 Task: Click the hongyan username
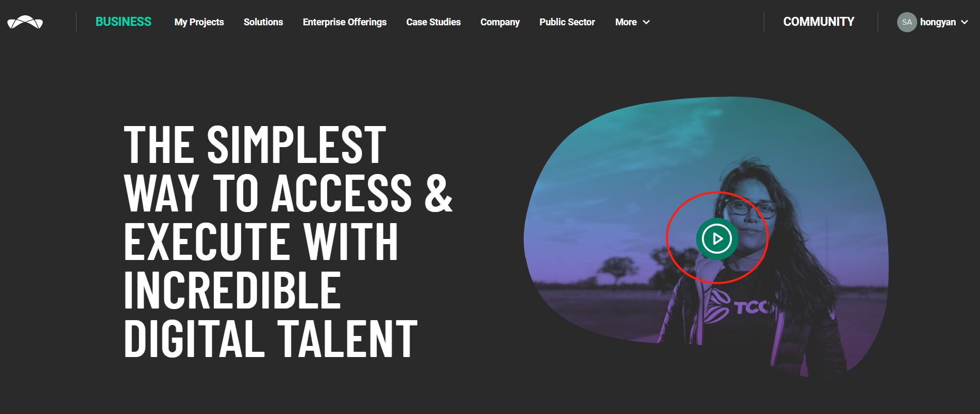pyautogui.click(x=938, y=22)
